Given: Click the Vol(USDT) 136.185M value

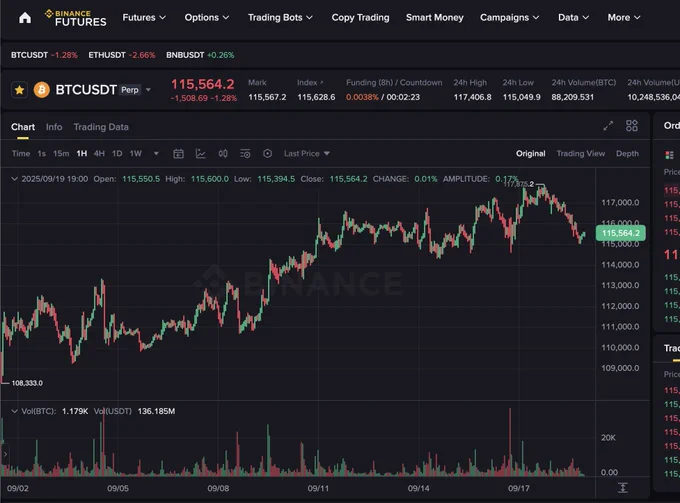Looking at the screenshot, I should tap(156, 411).
